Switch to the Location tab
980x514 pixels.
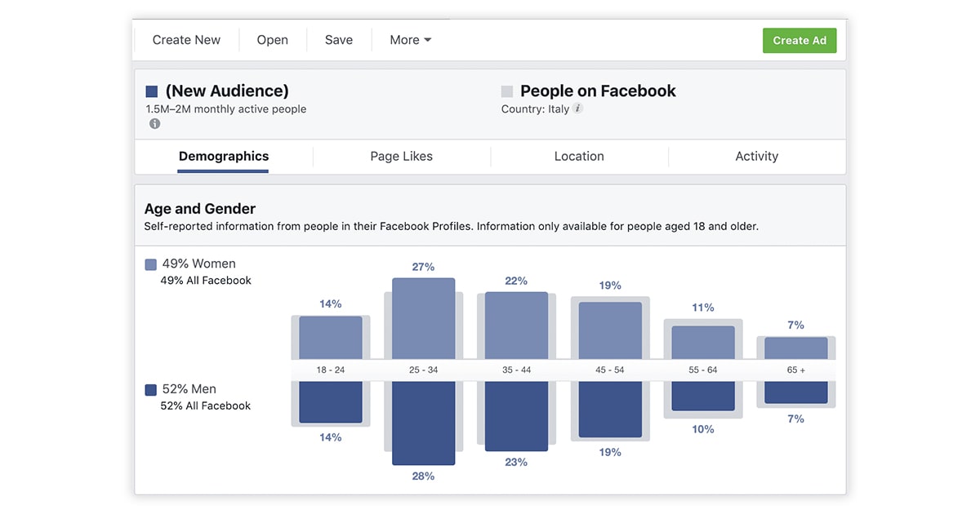coord(579,156)
